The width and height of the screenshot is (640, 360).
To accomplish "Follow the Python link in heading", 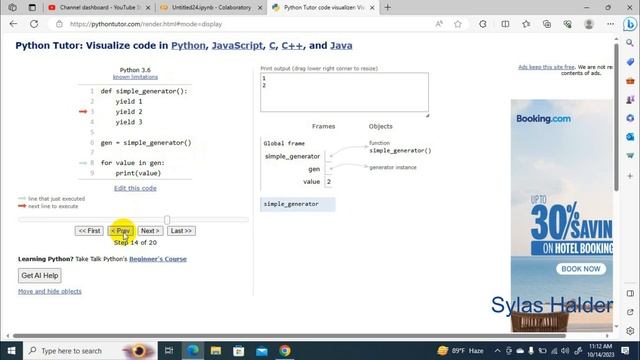I will (188, 45).
